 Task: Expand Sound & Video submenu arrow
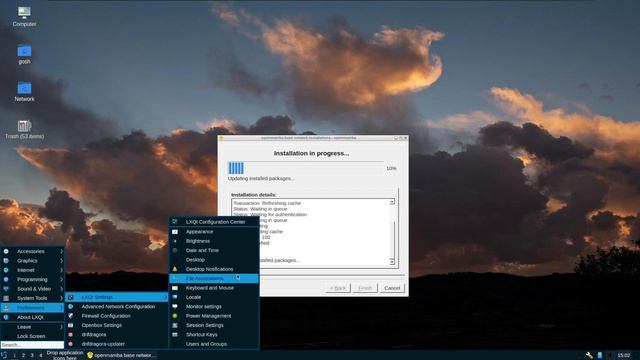[61, 289]
